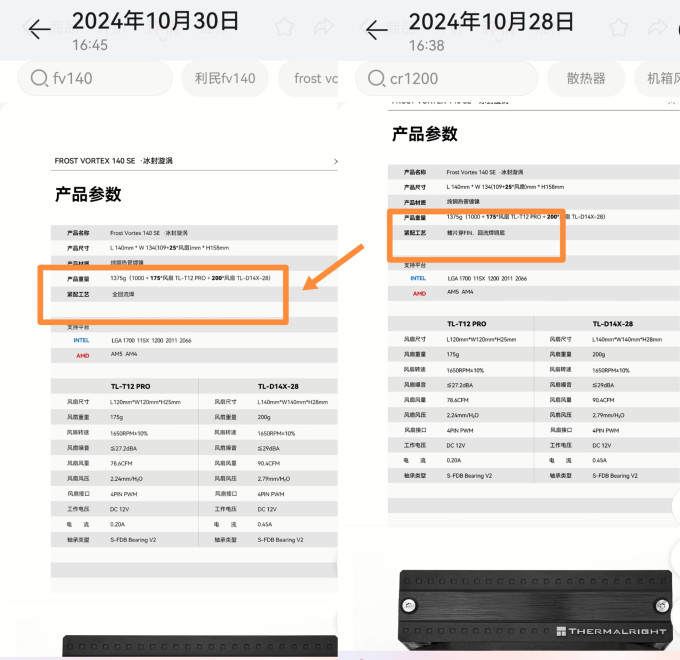Click the 78.6CFM airflow value in left screenshot
The width and height of the screenshot is (680, 660).
121,464
